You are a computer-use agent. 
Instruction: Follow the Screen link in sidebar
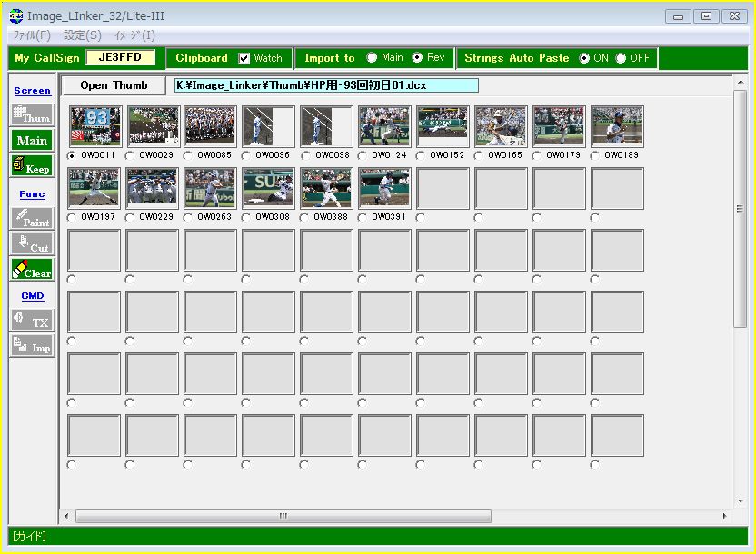(x=32, y=91)
